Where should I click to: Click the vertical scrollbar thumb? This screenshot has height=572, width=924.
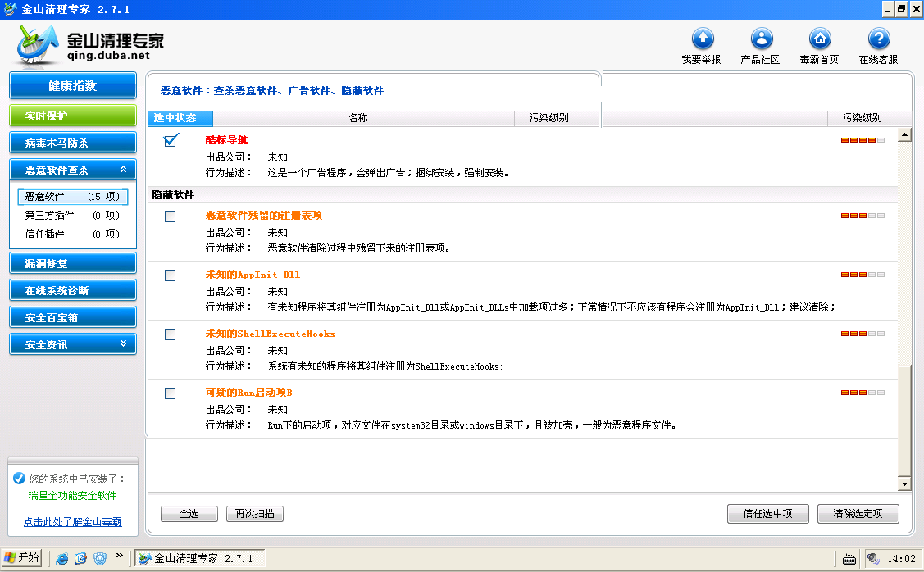904,420
